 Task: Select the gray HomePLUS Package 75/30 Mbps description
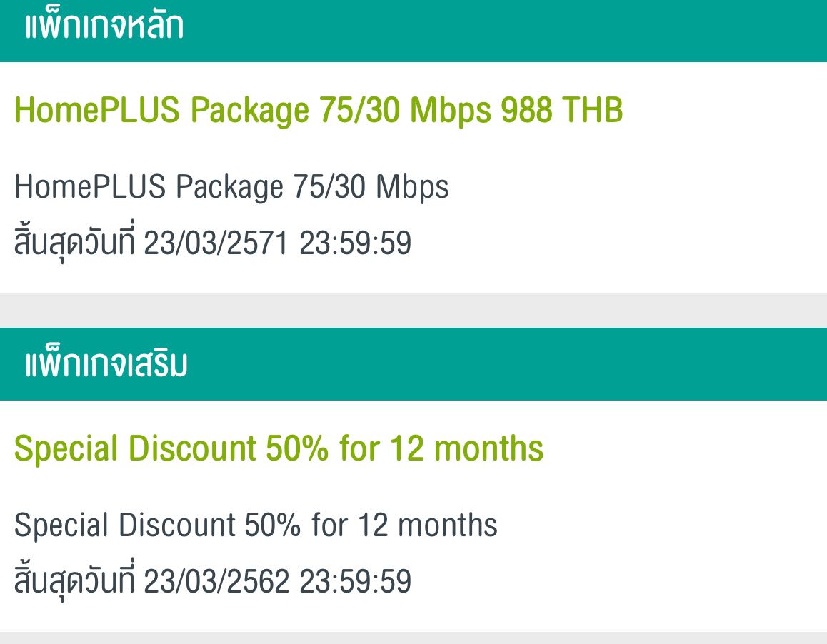[231, 187]
